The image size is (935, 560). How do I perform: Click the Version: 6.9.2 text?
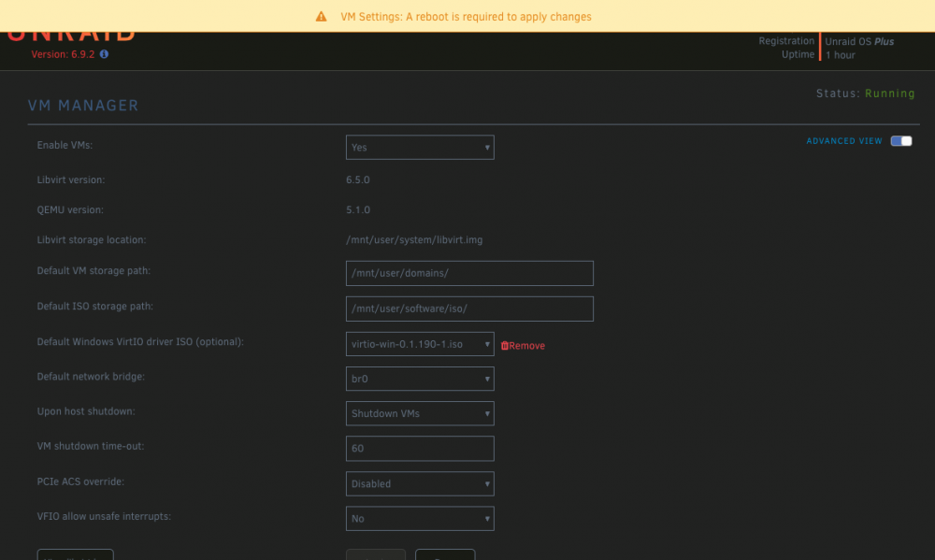coord(63,54)
